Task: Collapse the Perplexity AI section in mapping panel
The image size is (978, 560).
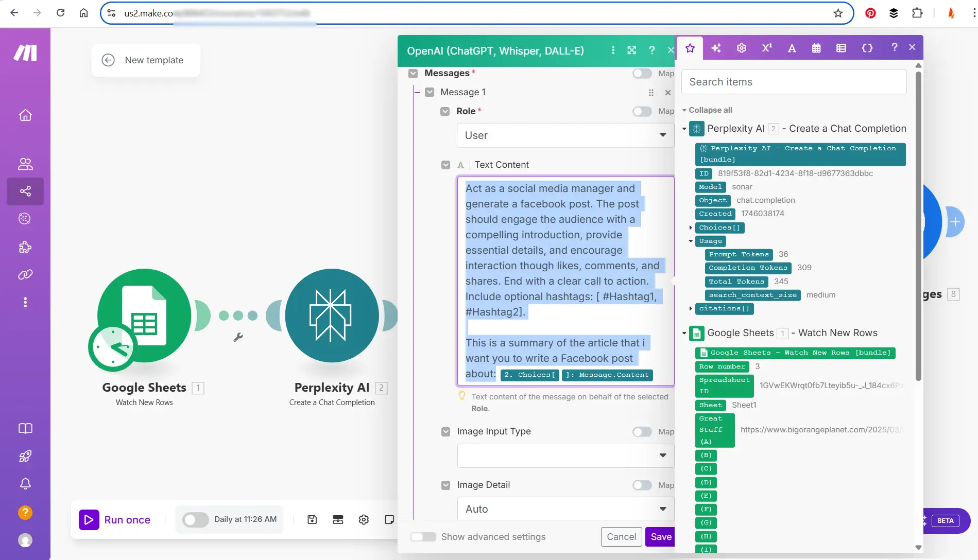Action: (684, 129)
